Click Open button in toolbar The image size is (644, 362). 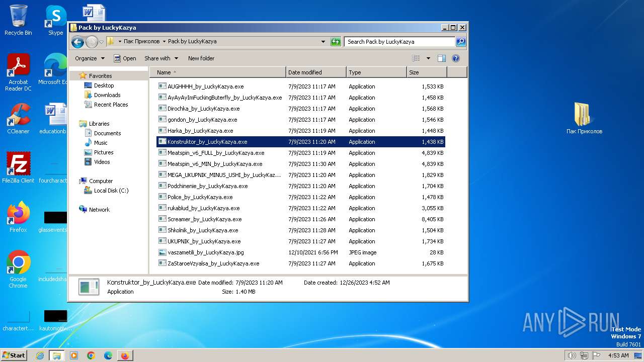(x=125, y=58)
